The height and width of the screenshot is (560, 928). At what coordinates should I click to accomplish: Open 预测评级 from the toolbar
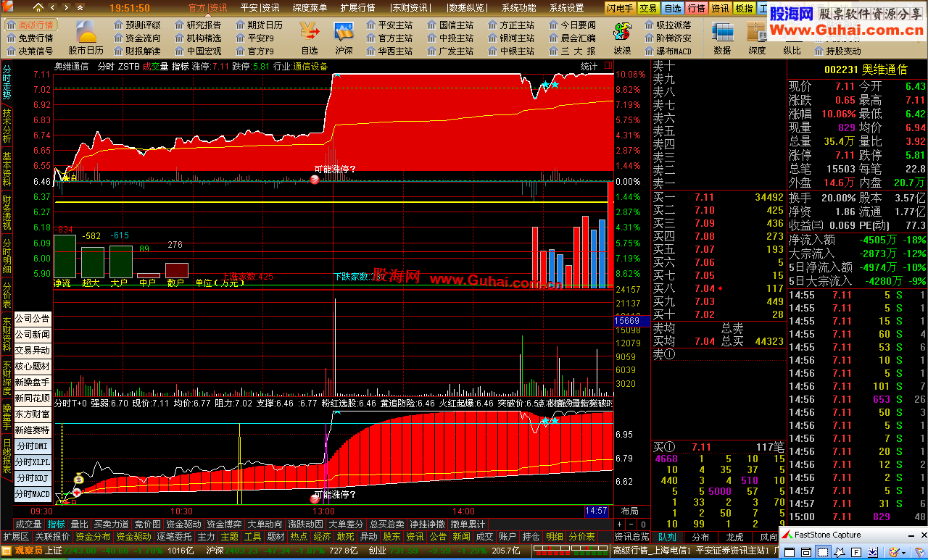[x=137, y=25]
